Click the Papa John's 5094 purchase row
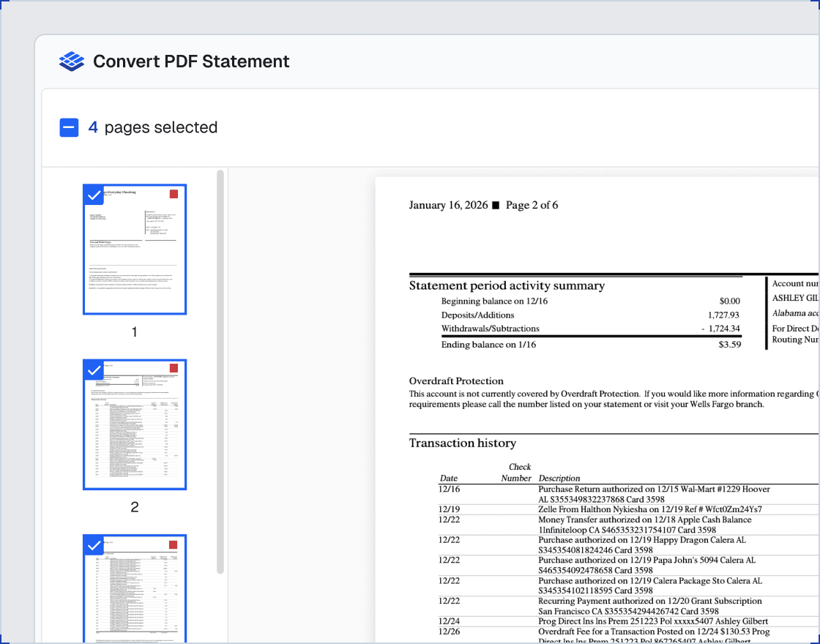The width and height of the screenshot is (820, 644). point(627,565)
